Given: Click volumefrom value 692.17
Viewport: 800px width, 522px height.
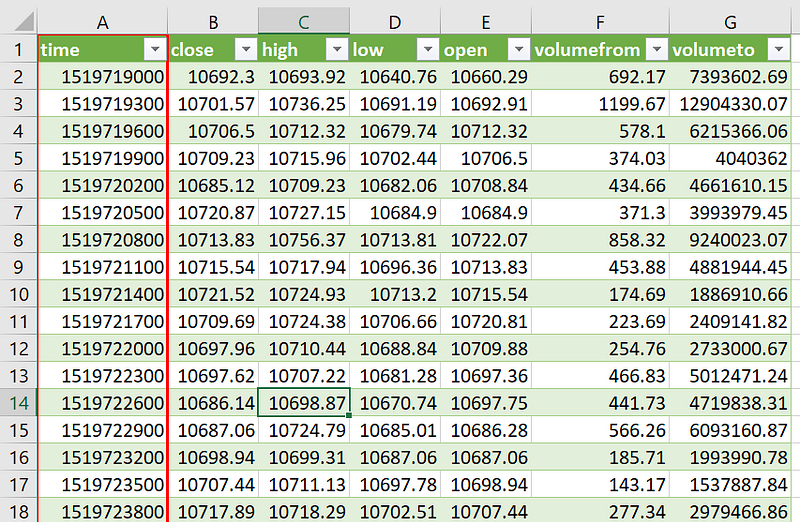Looking at the screenshot, I should pyautogui.click(x=637, y=77).
